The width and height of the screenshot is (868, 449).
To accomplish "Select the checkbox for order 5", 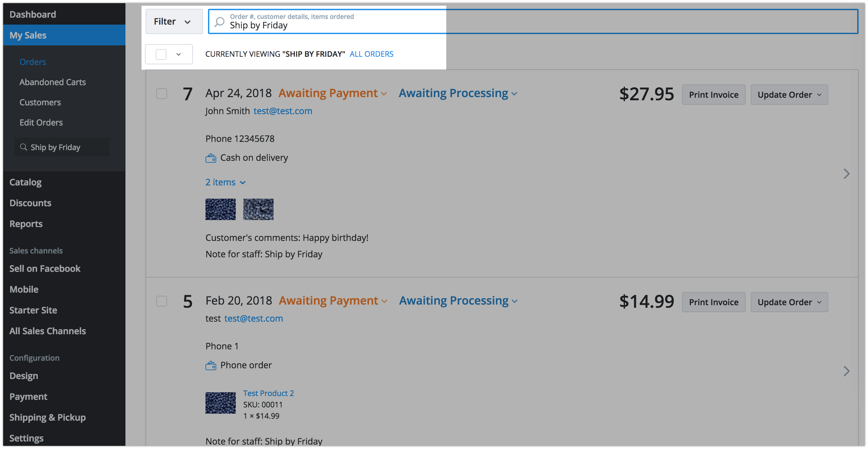I will (x=162, y=301).
